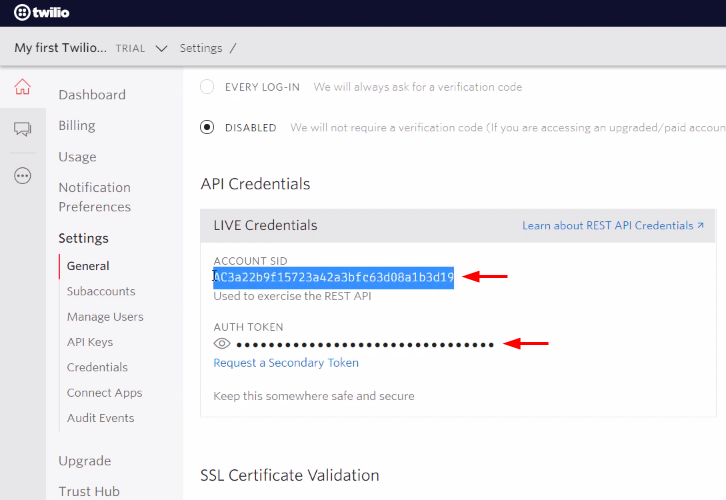Click the Settings section heading

pyautogui.click(x=83, y=238)
